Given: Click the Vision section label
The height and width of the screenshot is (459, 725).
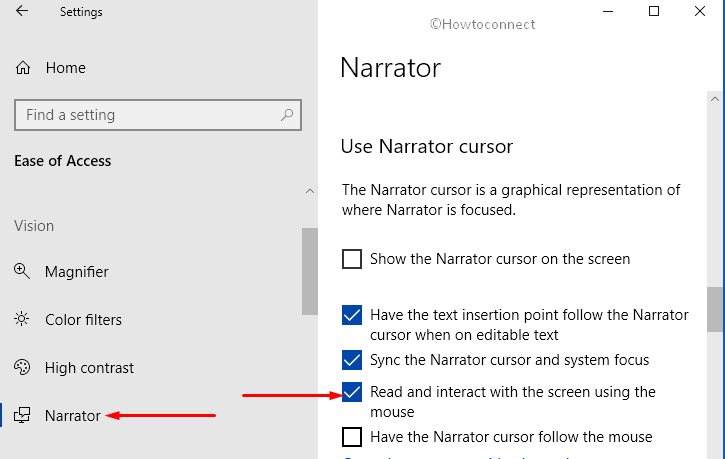Looking at the screenshot, I should point(34,226).
